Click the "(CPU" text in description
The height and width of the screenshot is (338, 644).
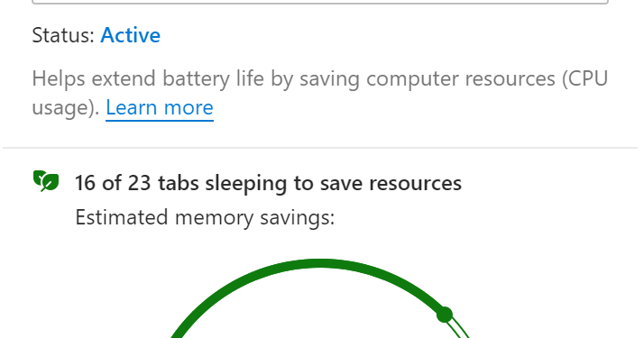click(584, 78)
